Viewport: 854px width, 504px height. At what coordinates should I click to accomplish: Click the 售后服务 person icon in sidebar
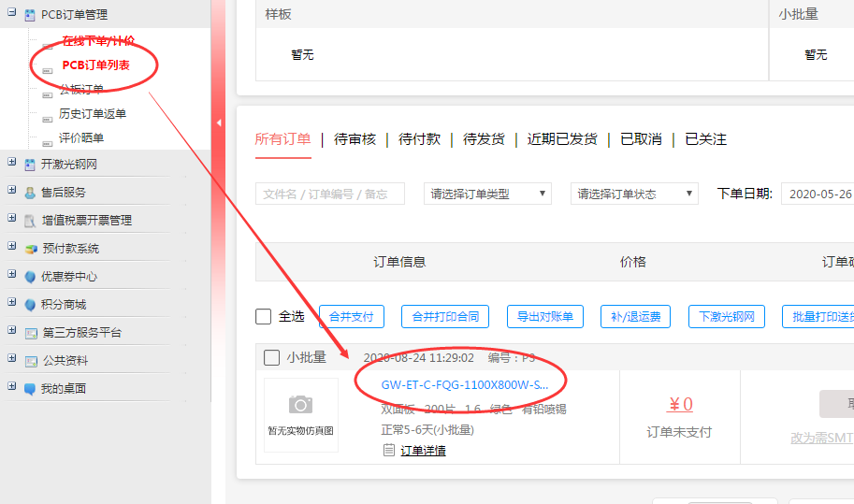31,193
